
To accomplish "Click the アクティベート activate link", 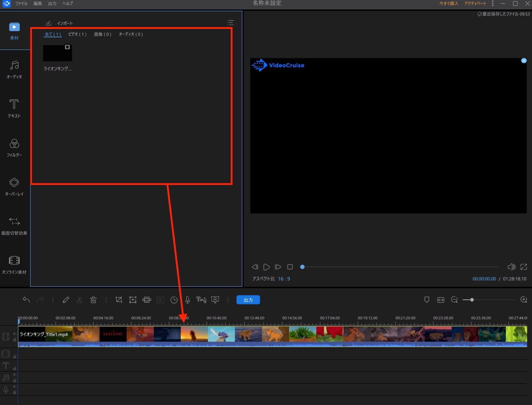I will 475,3.
